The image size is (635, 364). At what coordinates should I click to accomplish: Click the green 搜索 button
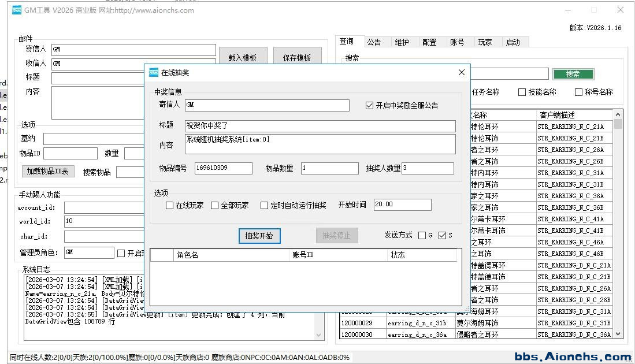(x=573, y=74)
